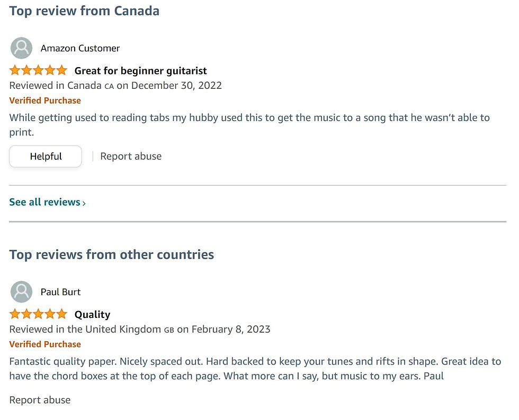
Task: Click the 'Top review from Canada' heading
Action: [84, 11]
